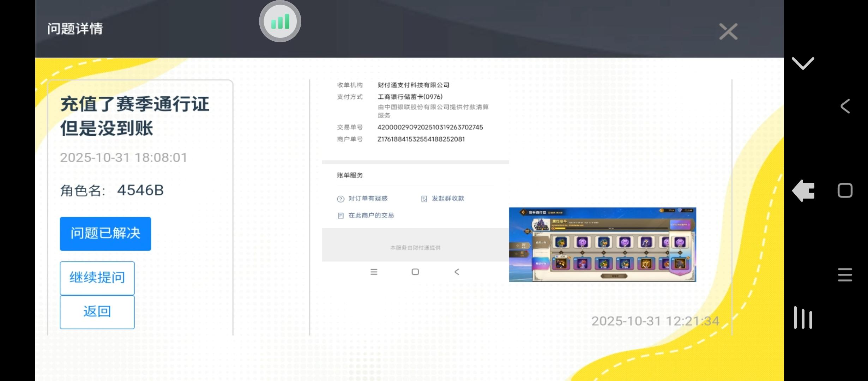This screenshot has height=381, width=868.
Task: Click the 继续提问 button
Action: (x=97, y=278)
